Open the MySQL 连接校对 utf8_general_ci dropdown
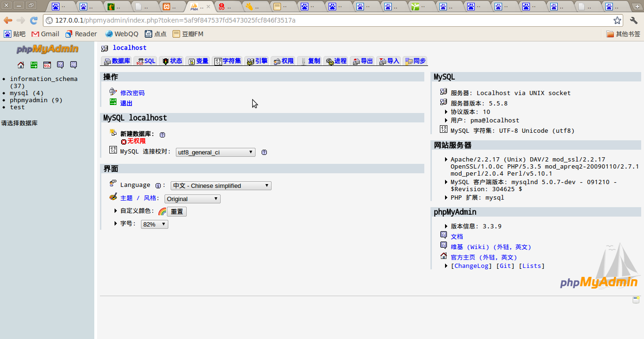The width and height of the screenshot is (644, 339). pos(215,152)
